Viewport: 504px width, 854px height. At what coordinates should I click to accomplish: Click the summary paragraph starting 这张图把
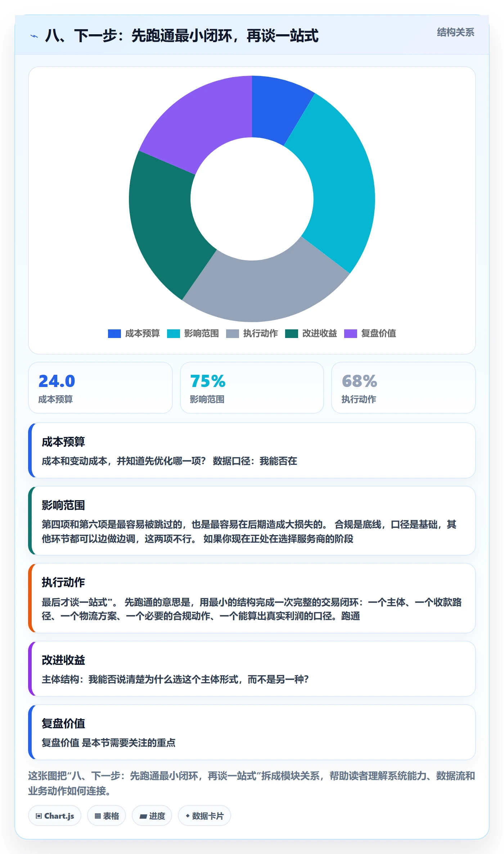pyautogui.click(x=252, y=783)
